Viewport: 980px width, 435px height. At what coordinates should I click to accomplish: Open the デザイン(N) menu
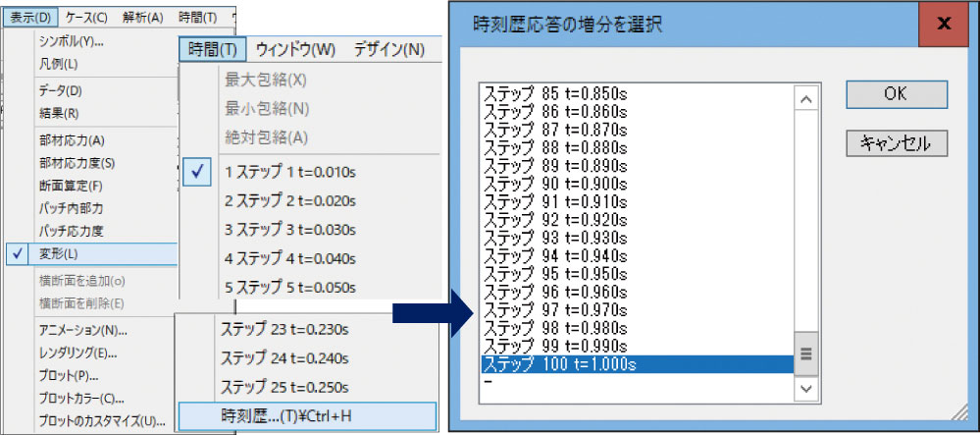tap(388, 49)
